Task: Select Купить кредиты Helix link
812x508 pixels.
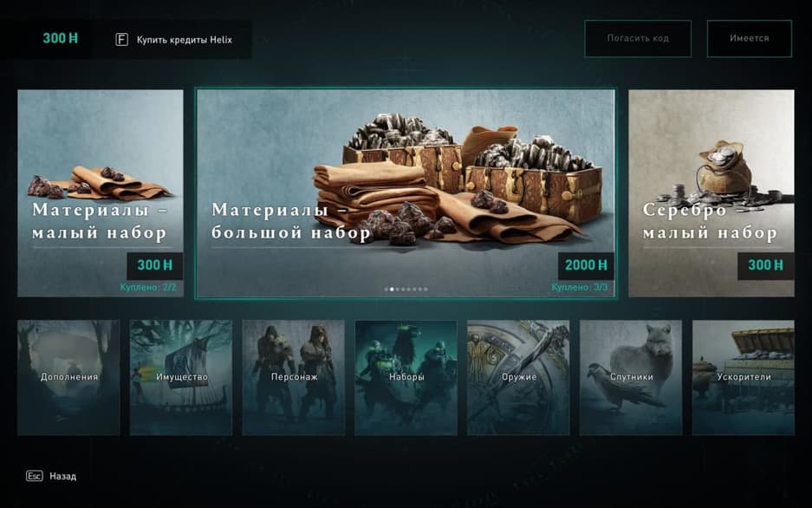Action: coord(185,40)
